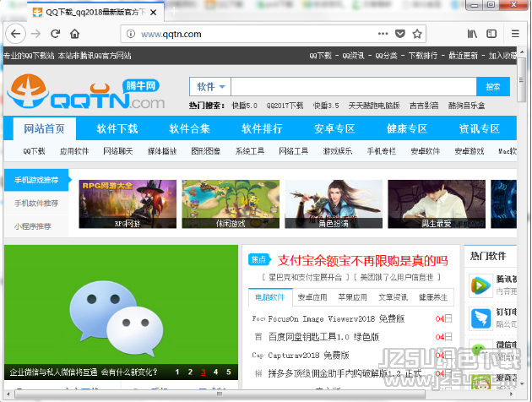
Task: Open the 软件合集 navigation tab
Action: (x=189, y=128)
